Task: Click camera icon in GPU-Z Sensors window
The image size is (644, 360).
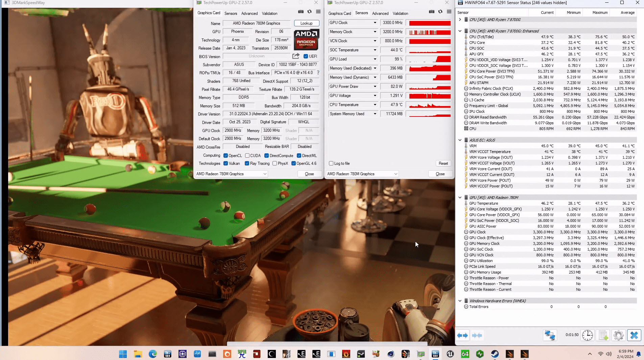Action: (432, 12)
